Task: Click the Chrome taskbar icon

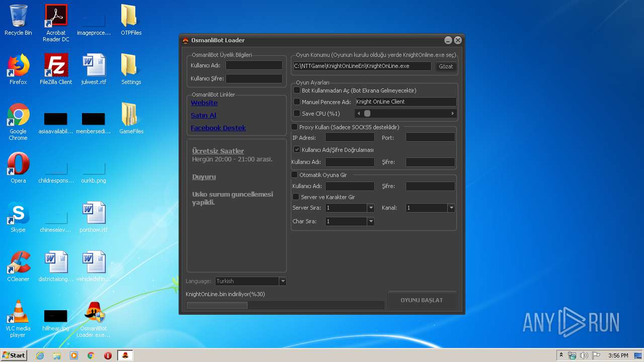Action: pos(91,355)
